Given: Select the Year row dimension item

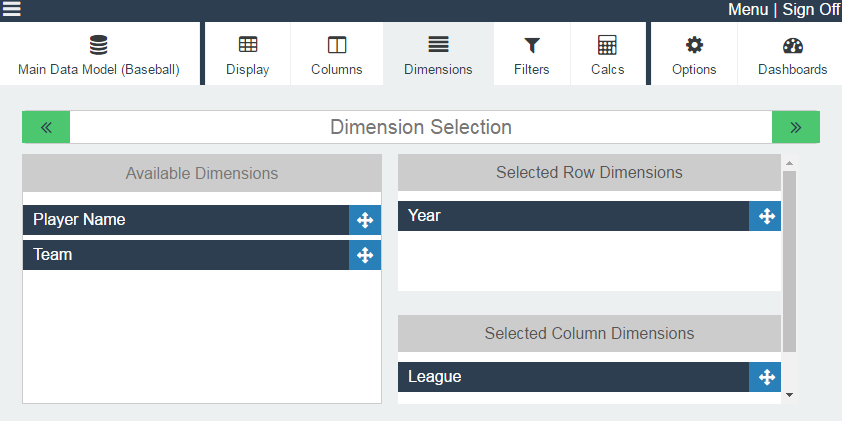Looking at the screenshot, I should [574, 216].
